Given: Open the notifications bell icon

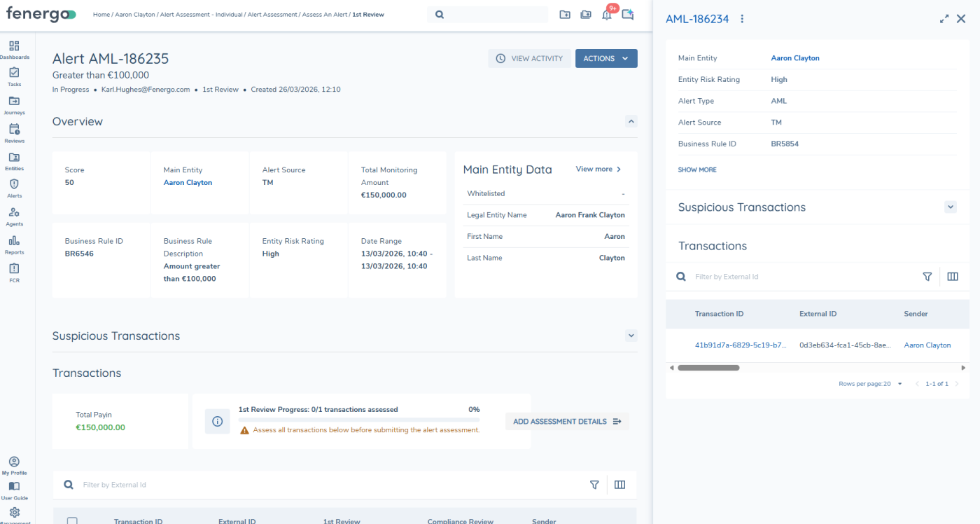Looking at the screenshot, I should click(606, 15).
